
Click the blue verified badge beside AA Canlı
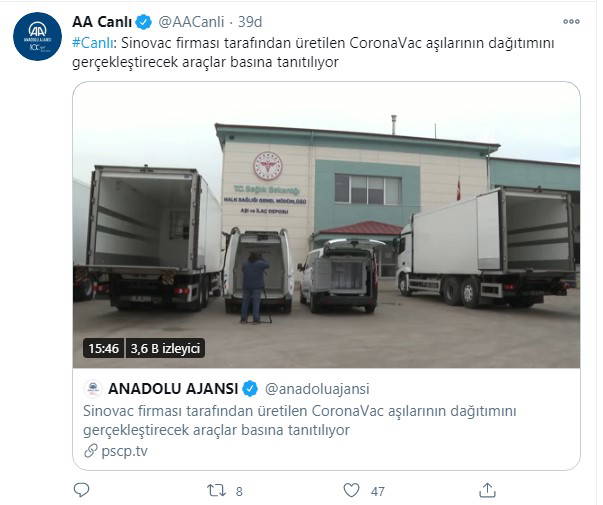[x=144, y=22]
